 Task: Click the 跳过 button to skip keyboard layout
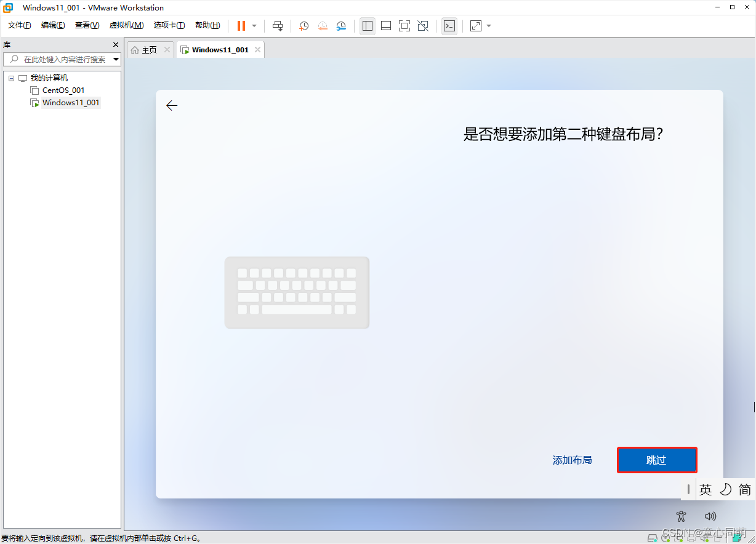pos(656,460)
